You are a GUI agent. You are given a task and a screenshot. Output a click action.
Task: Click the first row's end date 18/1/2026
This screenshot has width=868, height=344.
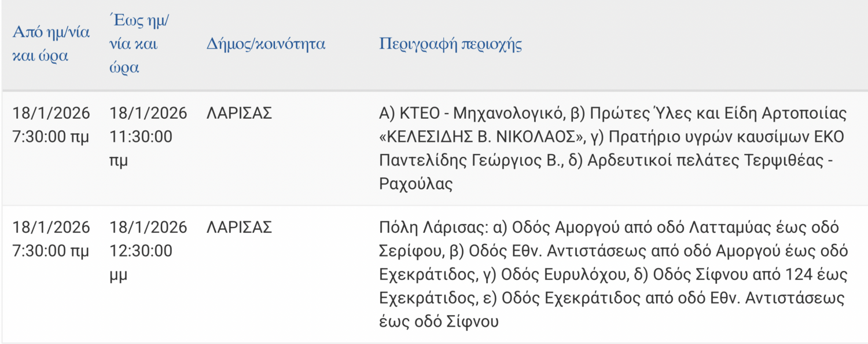click(148, 114)
